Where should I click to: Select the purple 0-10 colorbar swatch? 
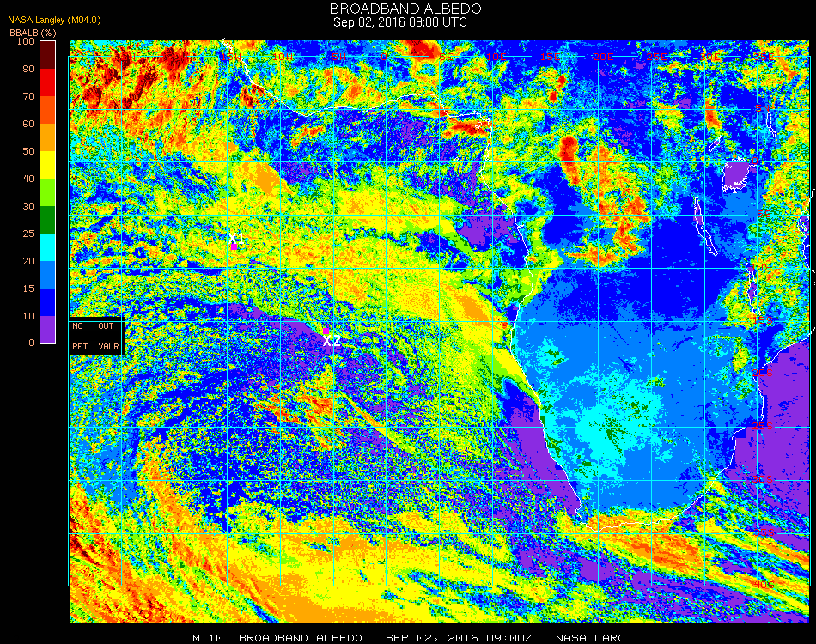pyautogui.click(x=47, y=330)
